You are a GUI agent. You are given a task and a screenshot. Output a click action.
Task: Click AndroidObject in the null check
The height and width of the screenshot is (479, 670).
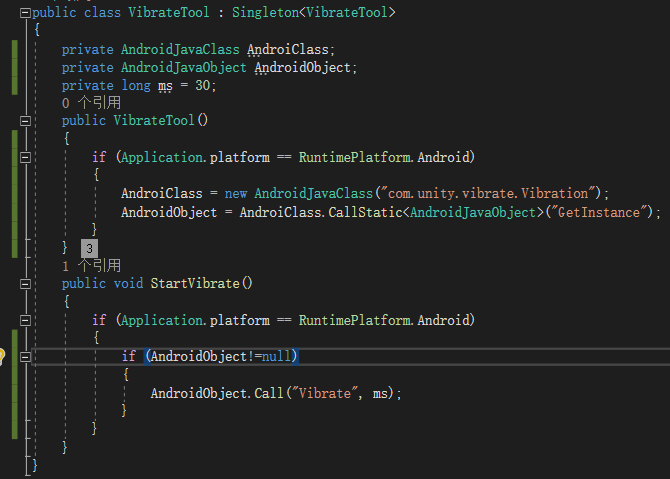coord(199,356)
